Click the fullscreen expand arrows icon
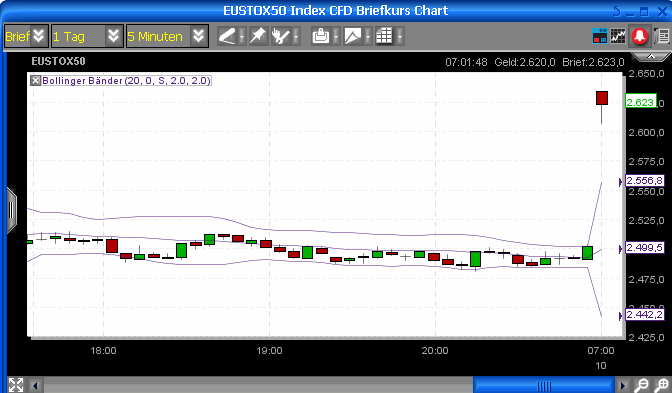Image resolution: width=672 pixels, height=393 pixels. click(16, 385)
